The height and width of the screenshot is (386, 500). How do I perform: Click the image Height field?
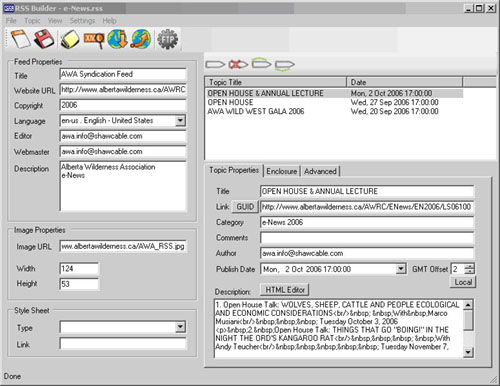tap(79, 284)
